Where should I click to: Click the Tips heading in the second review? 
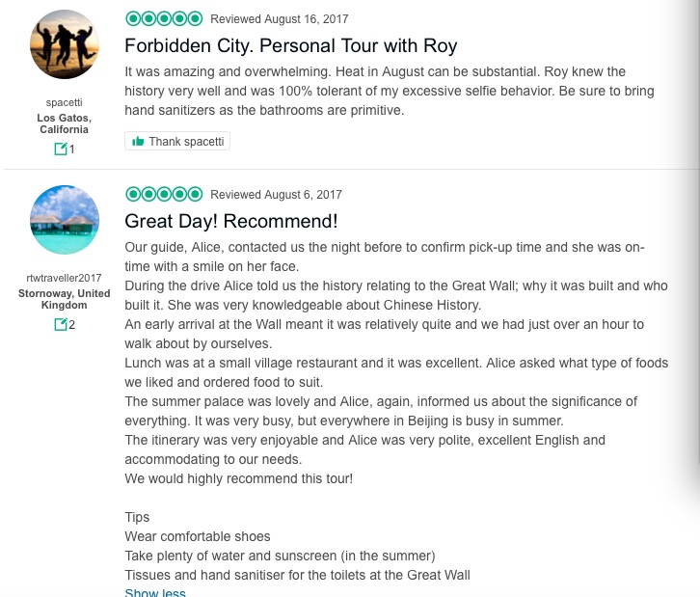coord(137,517)
